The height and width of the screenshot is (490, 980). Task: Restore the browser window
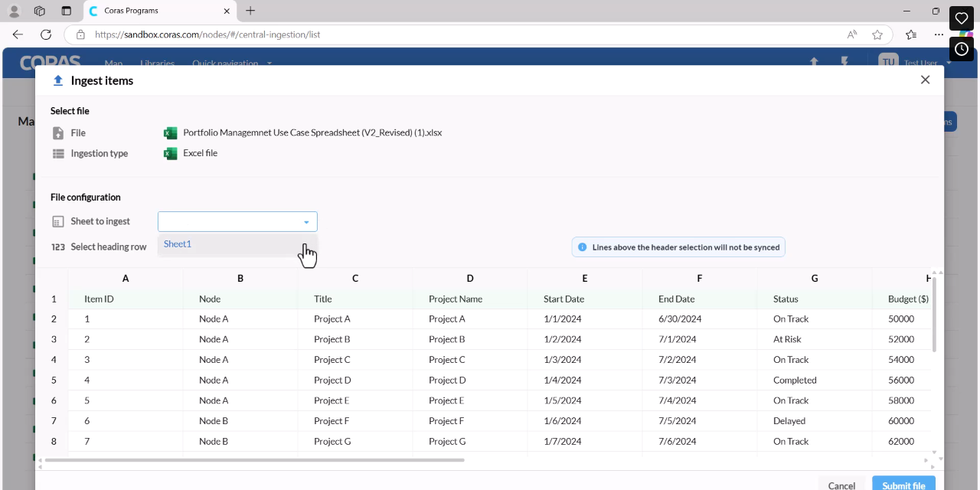(x=936, y=11)
